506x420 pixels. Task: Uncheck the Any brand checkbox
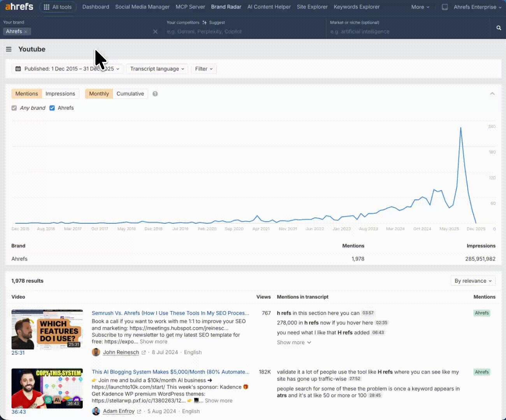point(14,108)
